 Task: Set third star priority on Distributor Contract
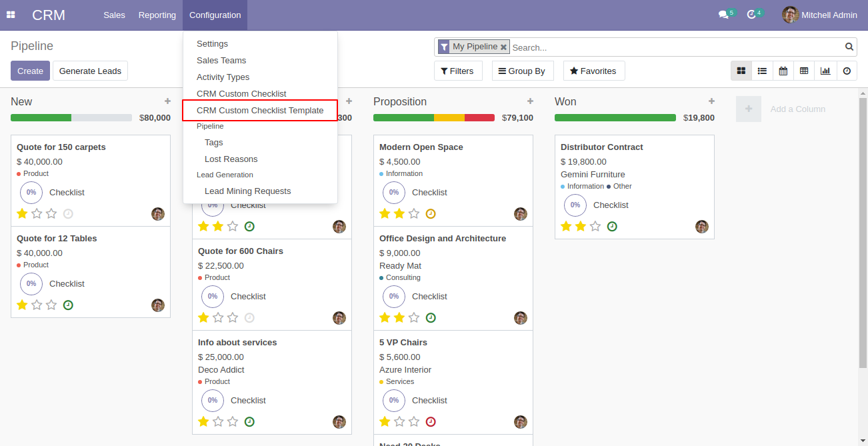coord(595,226)
